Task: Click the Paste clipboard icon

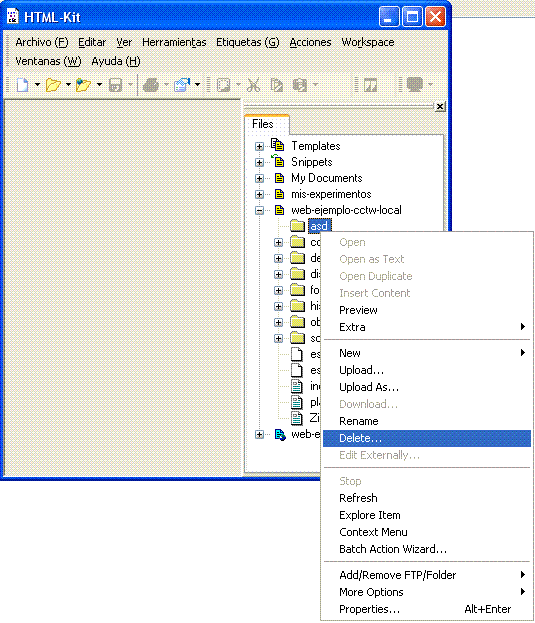Action: coord(300,85)
